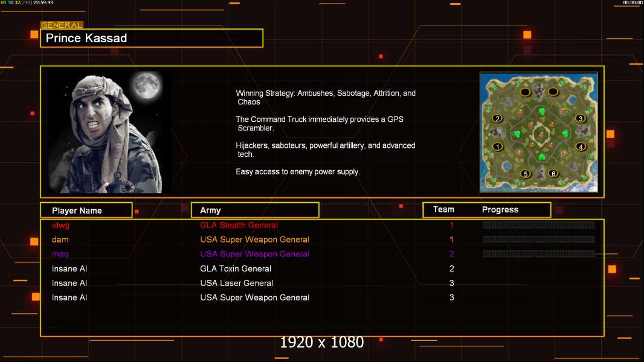Click the idwg loading progress bar
This screenshot has height=362, width=644.
click(x=539, y=224)
